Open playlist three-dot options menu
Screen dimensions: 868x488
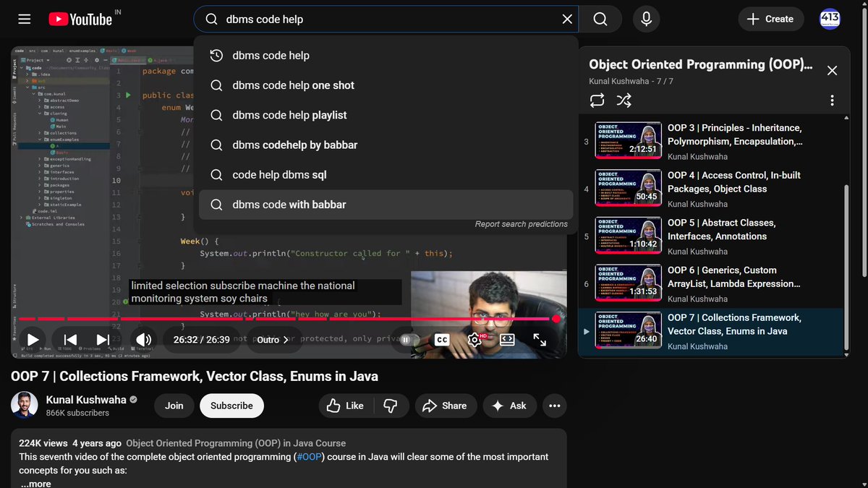coord(832,100)
